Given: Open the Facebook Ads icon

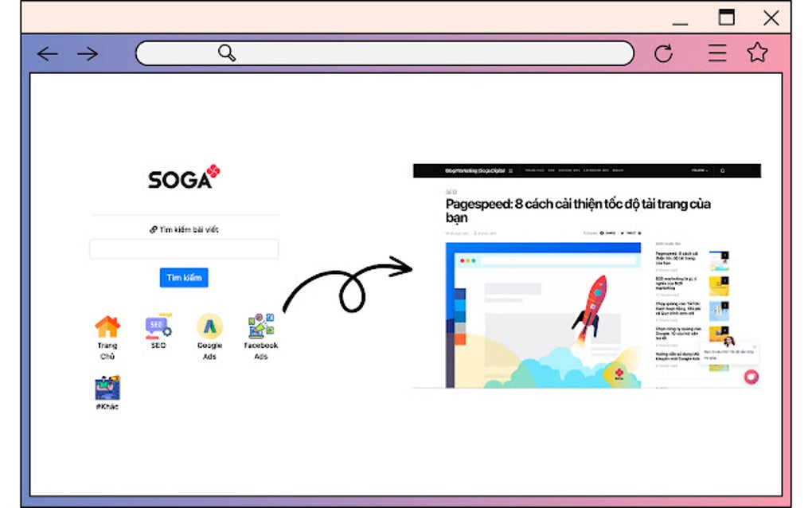Looking at the screenshot, I should 260,324.
